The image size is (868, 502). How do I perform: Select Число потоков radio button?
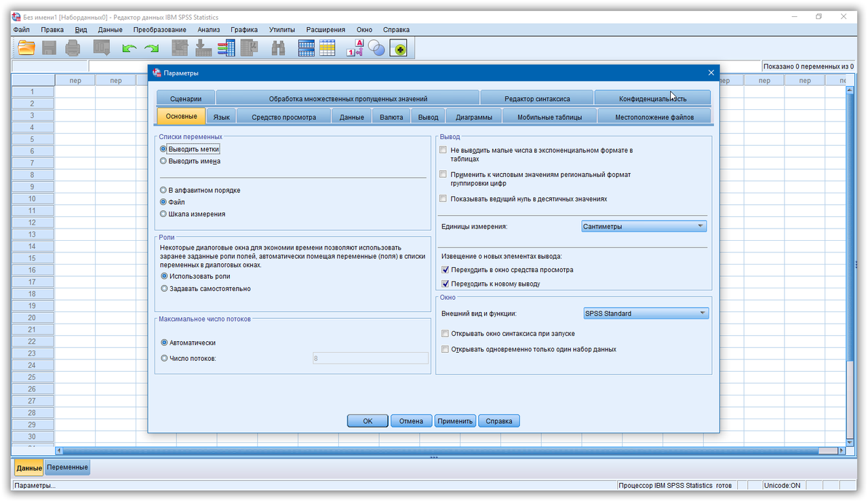164,358
